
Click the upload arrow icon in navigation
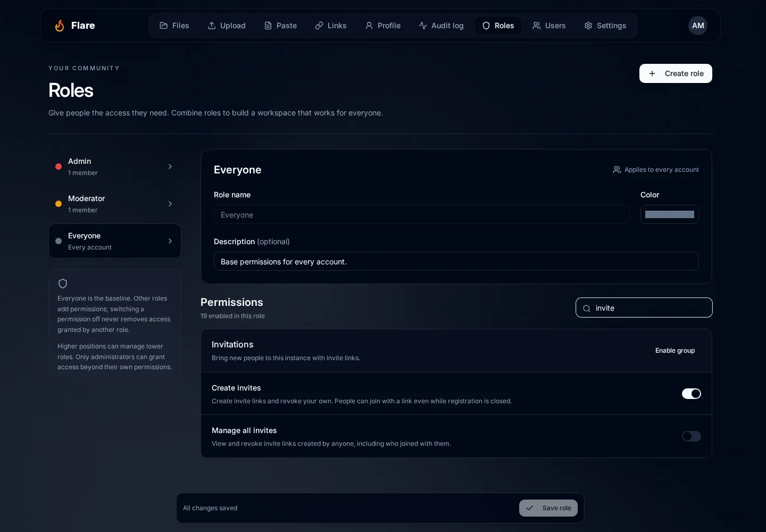(212, 26)
